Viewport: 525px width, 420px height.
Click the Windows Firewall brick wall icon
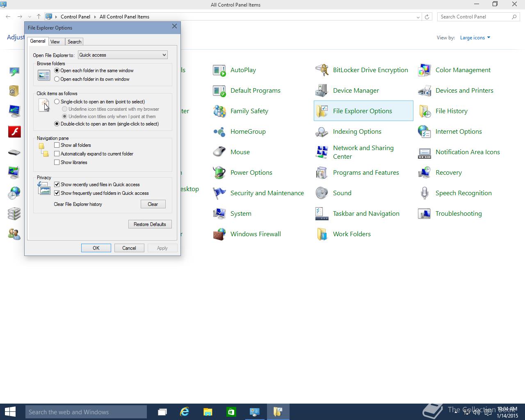[219, 234]
